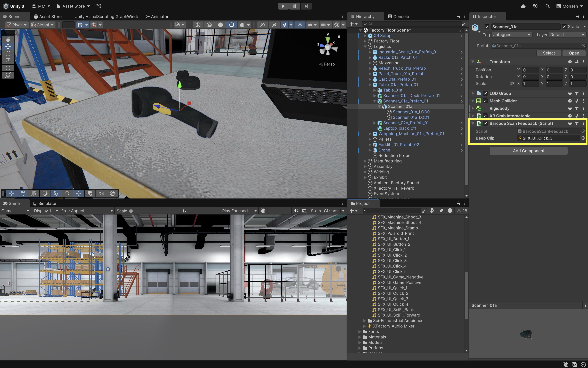Lock the Inspector panel
Image resolution: width=588 pixels, height=368 pixels.
tap(577, 17)
